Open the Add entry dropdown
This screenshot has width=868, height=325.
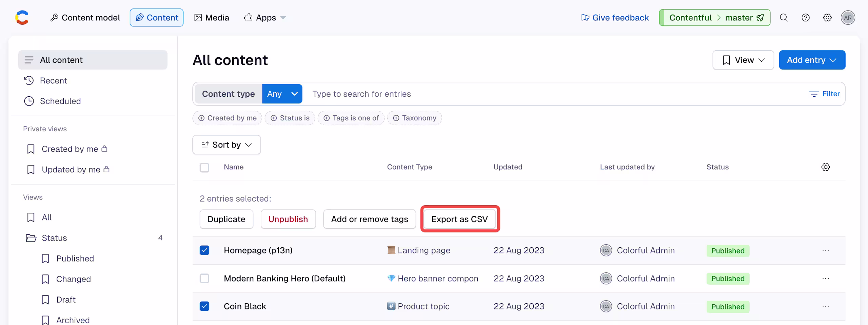812,60
